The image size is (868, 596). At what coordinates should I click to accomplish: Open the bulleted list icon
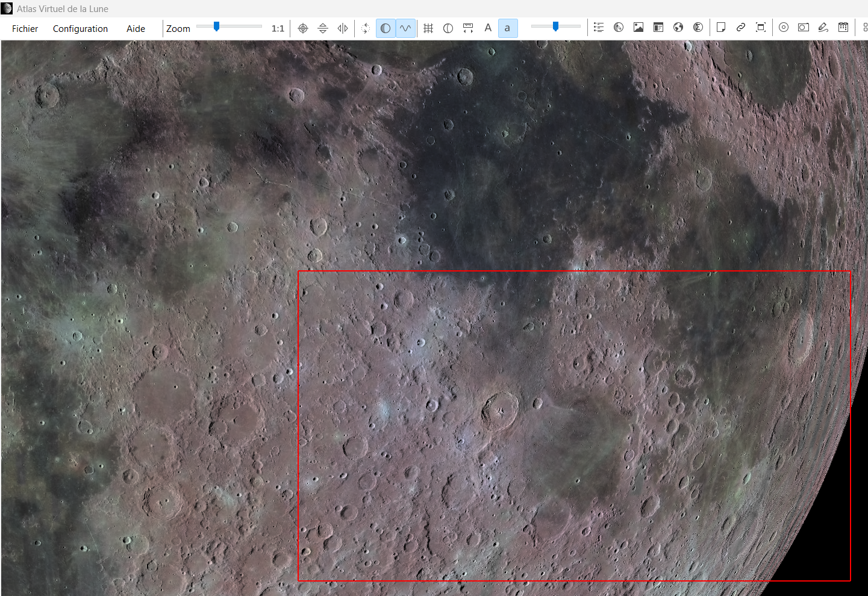coord(599,28)
